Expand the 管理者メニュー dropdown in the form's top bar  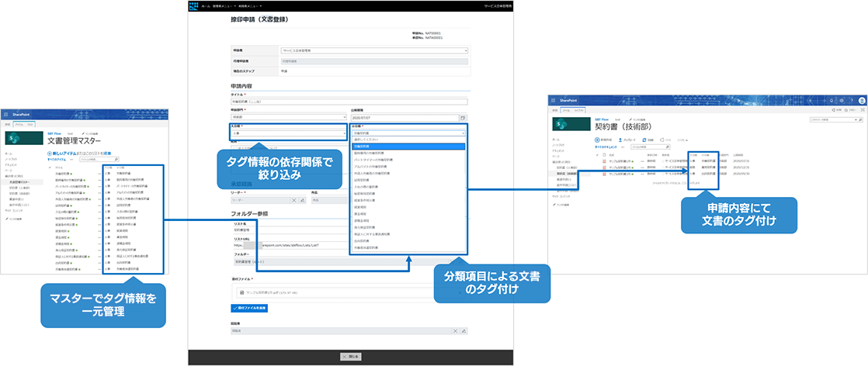(235, 6)
